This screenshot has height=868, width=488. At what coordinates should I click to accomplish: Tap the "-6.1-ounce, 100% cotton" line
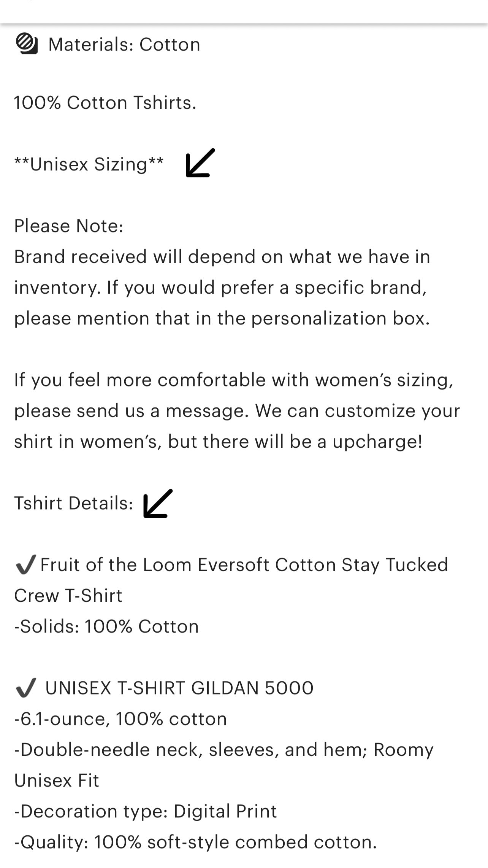(120, 719)
